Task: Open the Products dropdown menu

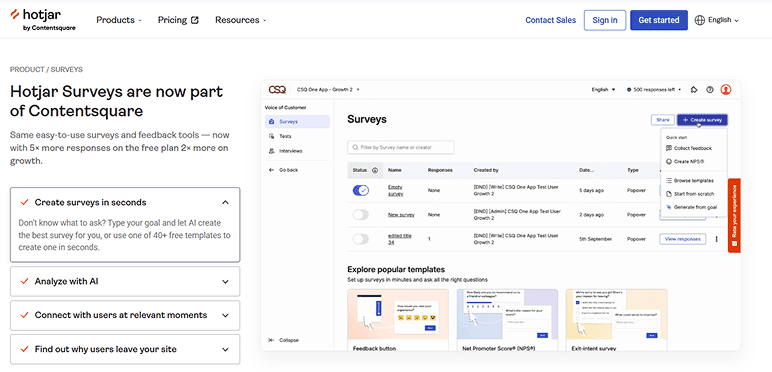Action: click(x=119, y=20)
